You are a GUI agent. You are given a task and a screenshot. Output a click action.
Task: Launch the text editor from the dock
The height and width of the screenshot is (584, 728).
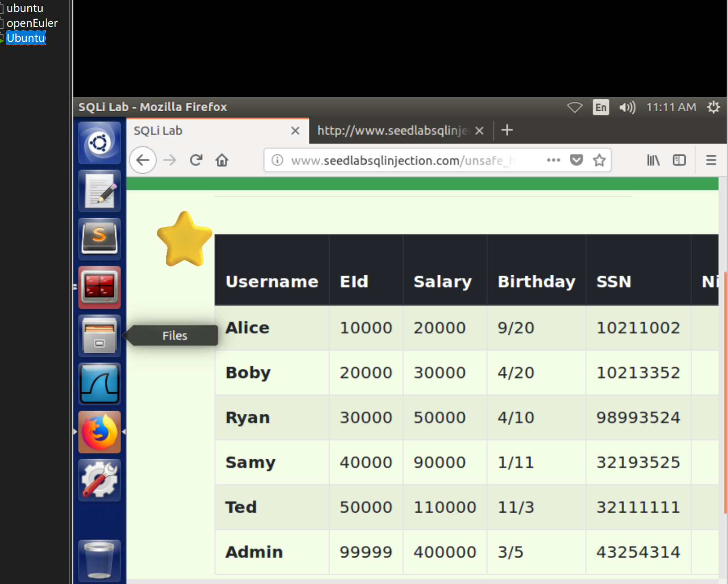click(99, 191)
